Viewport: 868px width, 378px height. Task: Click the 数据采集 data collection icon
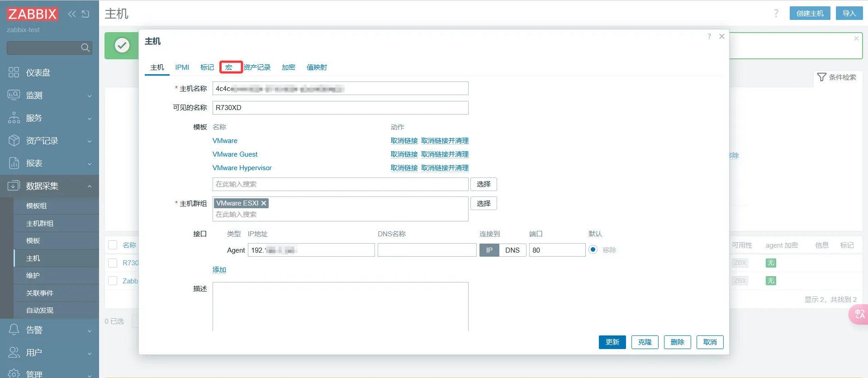tap(14, 186)
